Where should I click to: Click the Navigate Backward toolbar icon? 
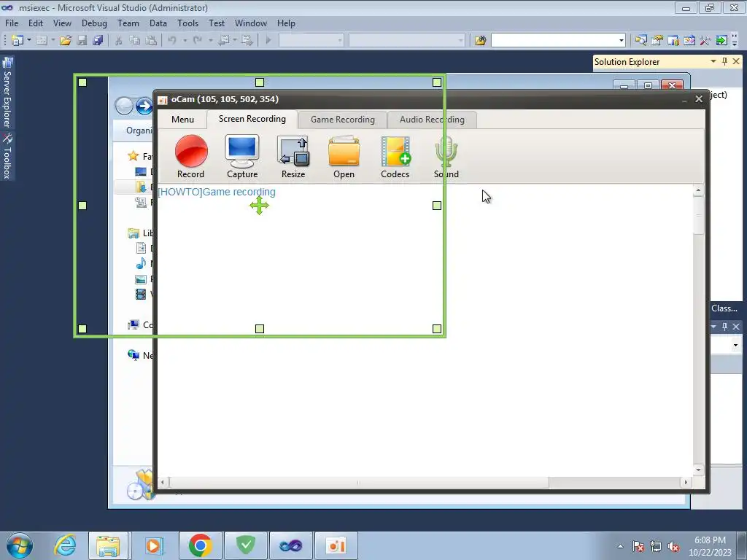(224, 41)
